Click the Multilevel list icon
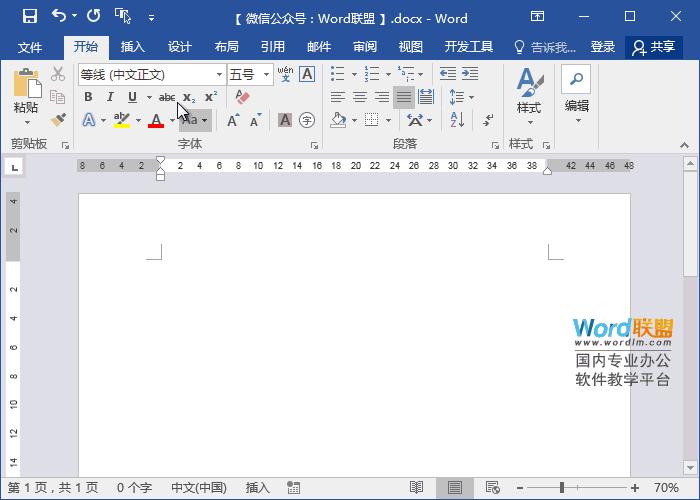 click(x=406, y=73)
